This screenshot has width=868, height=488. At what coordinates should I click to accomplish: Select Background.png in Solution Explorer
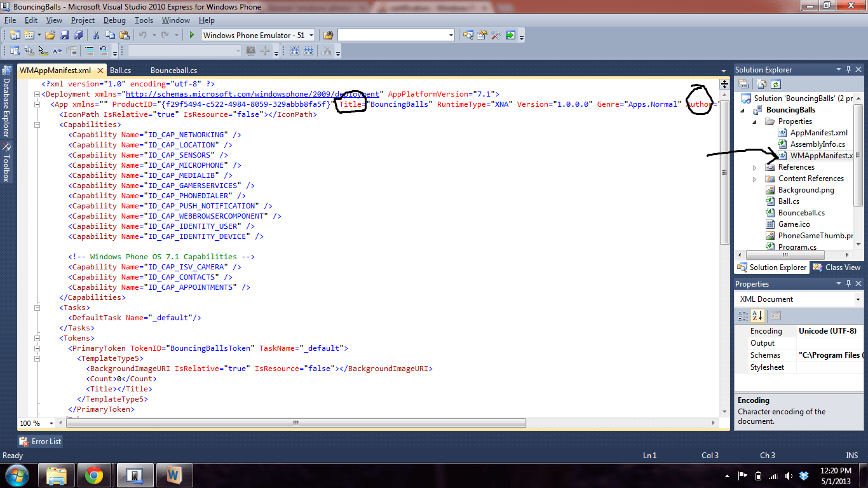(806, 190)
